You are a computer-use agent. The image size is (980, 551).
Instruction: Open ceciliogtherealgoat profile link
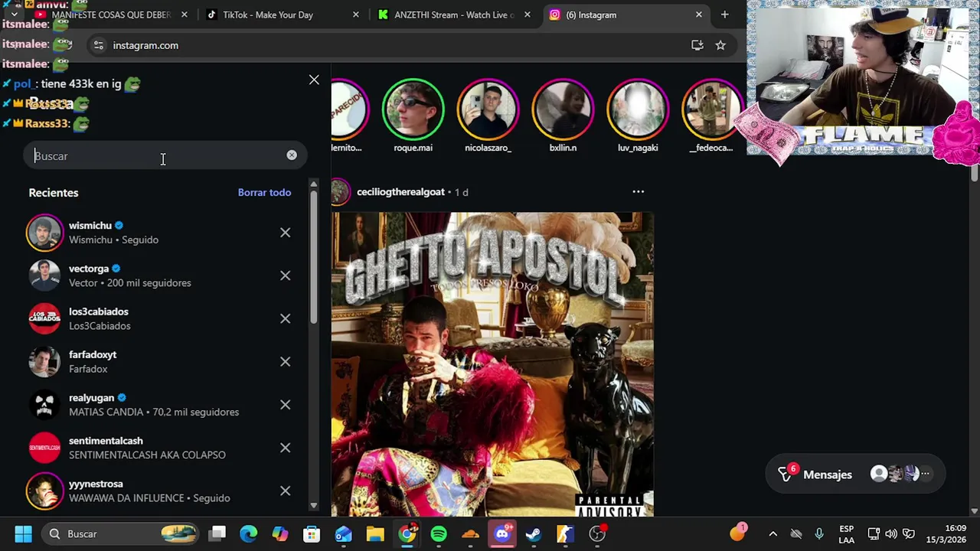point(400,192)
